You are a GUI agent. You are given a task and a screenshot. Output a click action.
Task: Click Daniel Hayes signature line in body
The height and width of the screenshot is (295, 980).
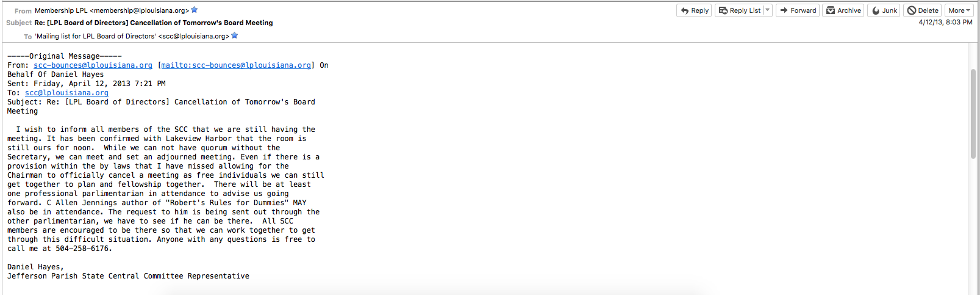click(x=35, y=267)
